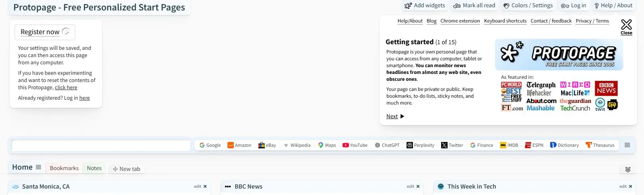
Task: Switch to the Notes tab
Action: [94, 168]
